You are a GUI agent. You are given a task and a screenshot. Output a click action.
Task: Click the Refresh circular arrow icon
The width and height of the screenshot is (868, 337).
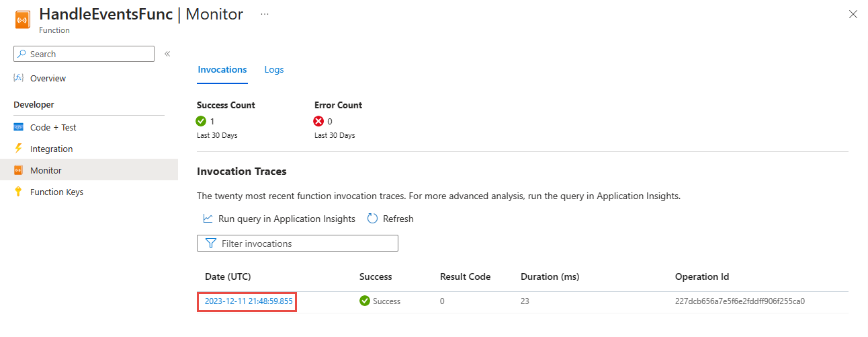pyautogui.click(x=373, y=219)
